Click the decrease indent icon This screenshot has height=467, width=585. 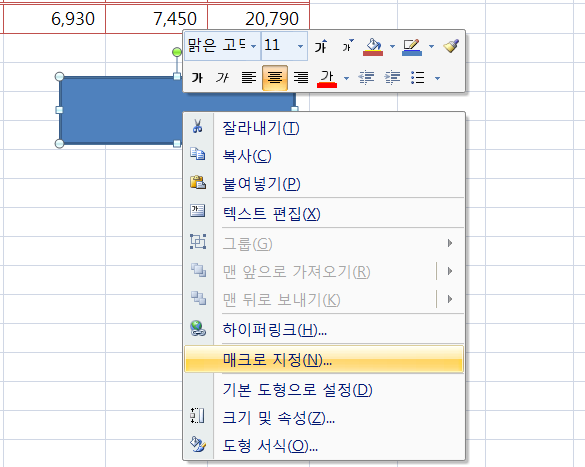(x=366, y=78)
